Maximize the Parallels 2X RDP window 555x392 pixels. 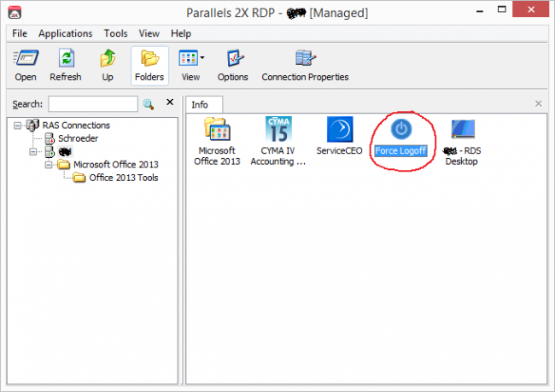502,9
